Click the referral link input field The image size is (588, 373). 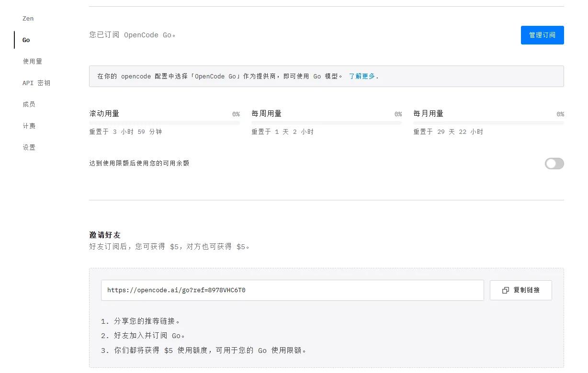click(292, 290)
